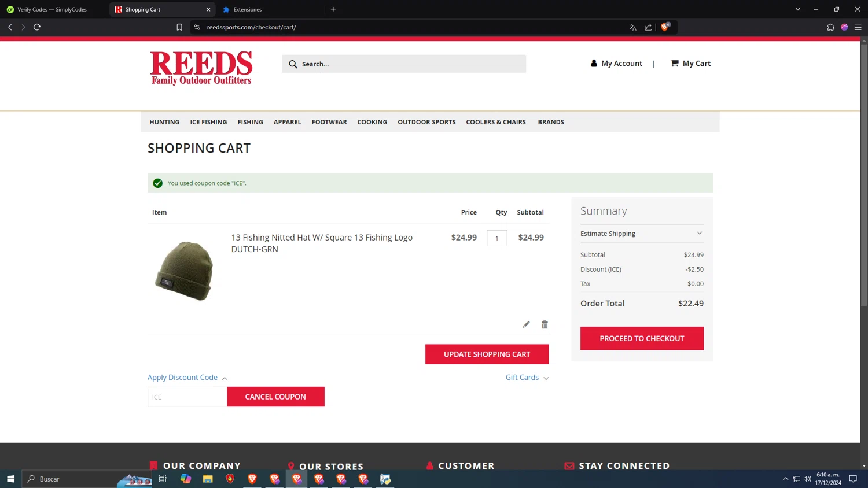This screenshot has width=868, height=488.
Task: Click the green beanie product thumbnail
Action: coord(184,270)
